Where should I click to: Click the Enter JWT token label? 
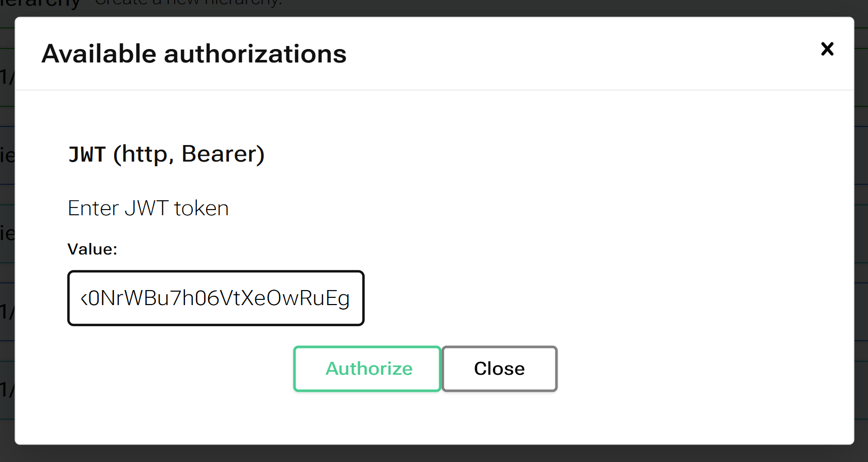[148, 208]
